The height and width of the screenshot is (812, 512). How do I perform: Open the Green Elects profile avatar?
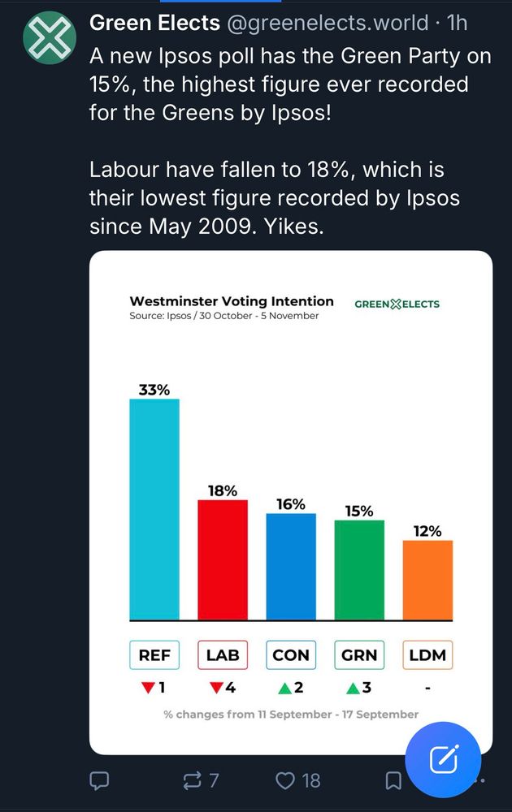[50, 40]
